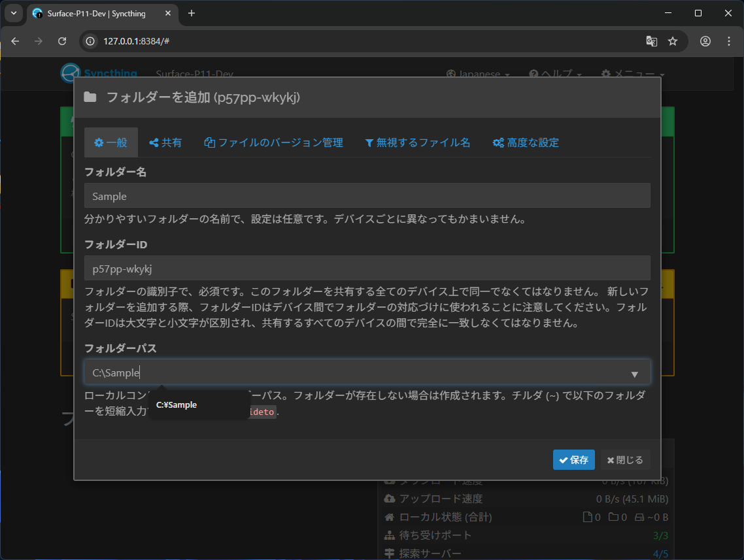Click the 保存 button
The width and height of the screenshot is (744, 560).
[573, 459]
